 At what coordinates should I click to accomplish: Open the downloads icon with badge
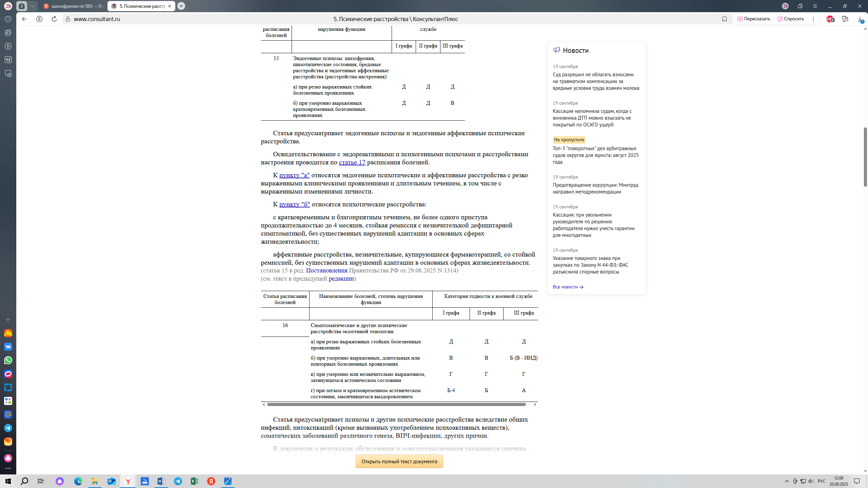pos(861,19)
